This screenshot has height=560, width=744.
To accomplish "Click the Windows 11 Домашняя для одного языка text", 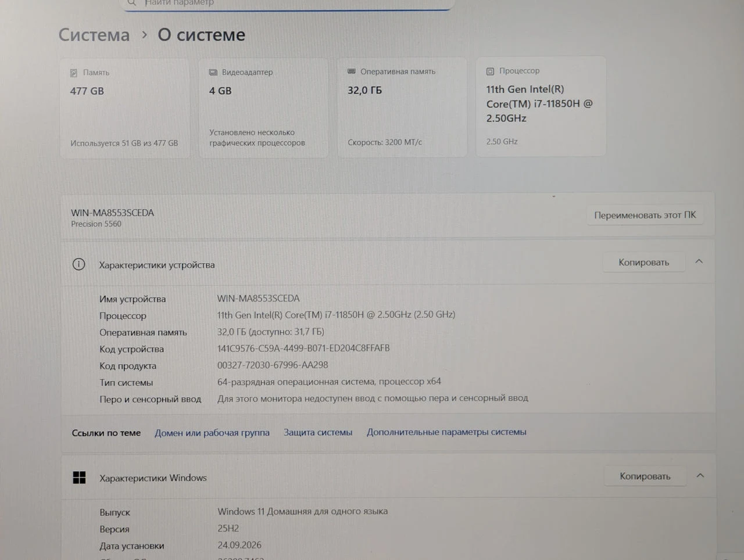I will 303,511.
